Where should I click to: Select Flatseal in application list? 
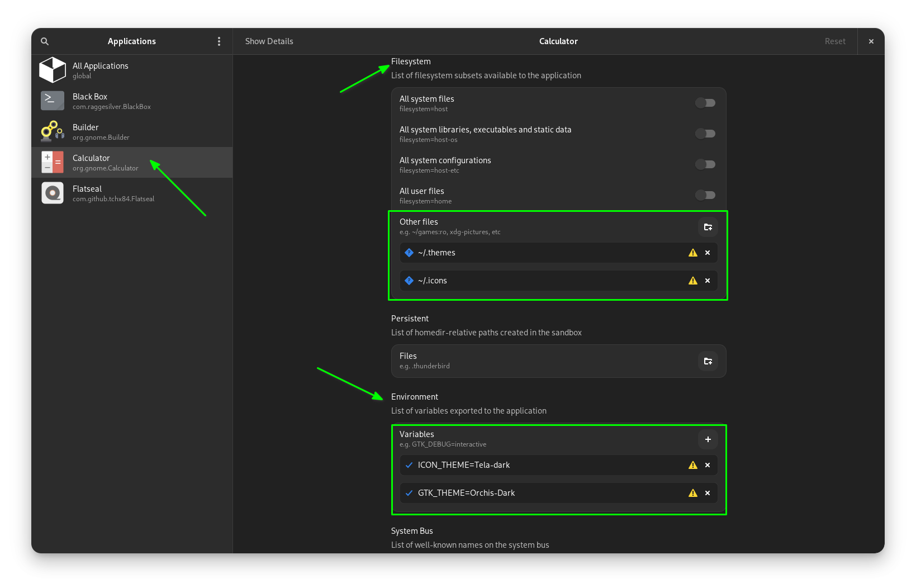[132, 193]
